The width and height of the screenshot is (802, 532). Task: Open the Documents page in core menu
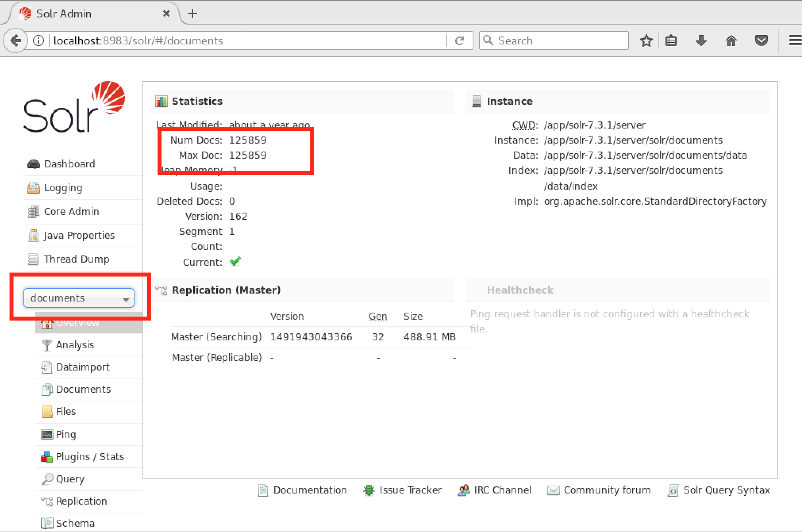click(83, 389)
